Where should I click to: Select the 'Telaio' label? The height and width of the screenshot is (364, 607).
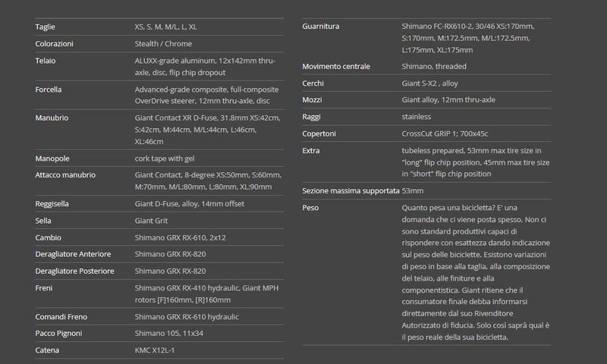46,61
